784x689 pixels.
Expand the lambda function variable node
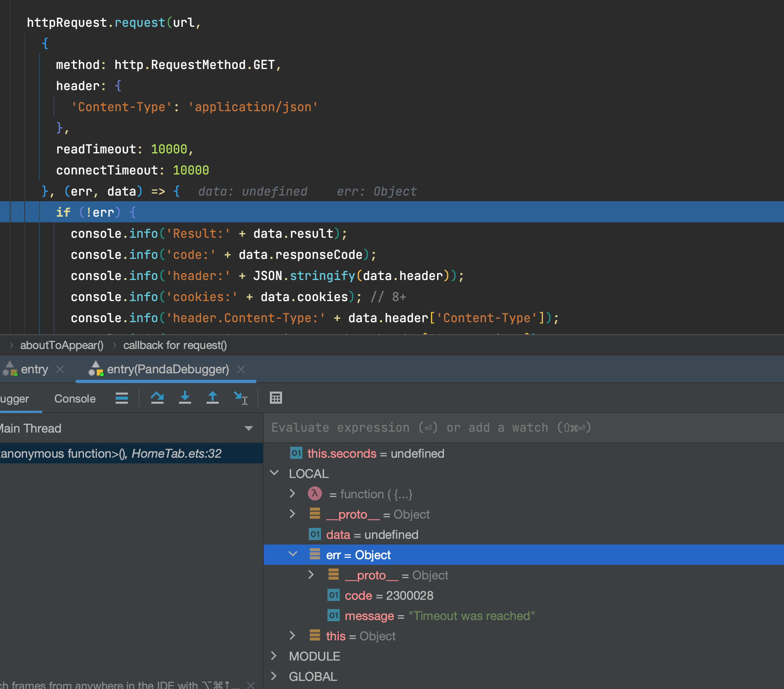[293, 493]
